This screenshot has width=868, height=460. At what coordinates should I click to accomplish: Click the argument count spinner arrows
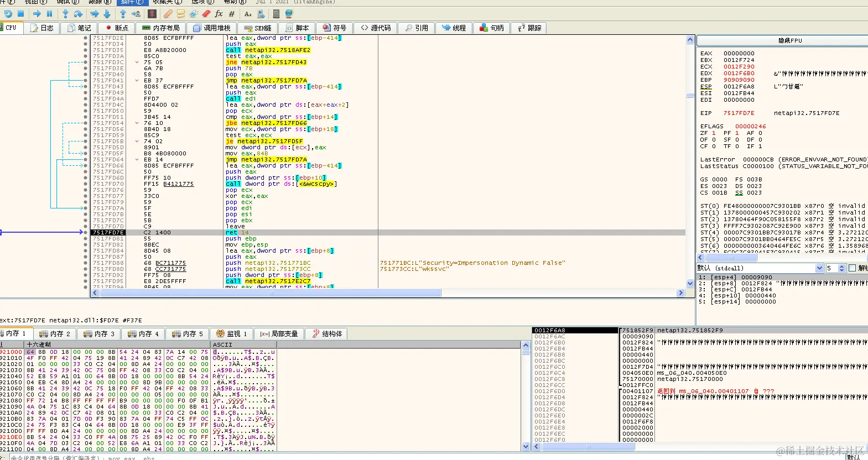pos(841,268)
